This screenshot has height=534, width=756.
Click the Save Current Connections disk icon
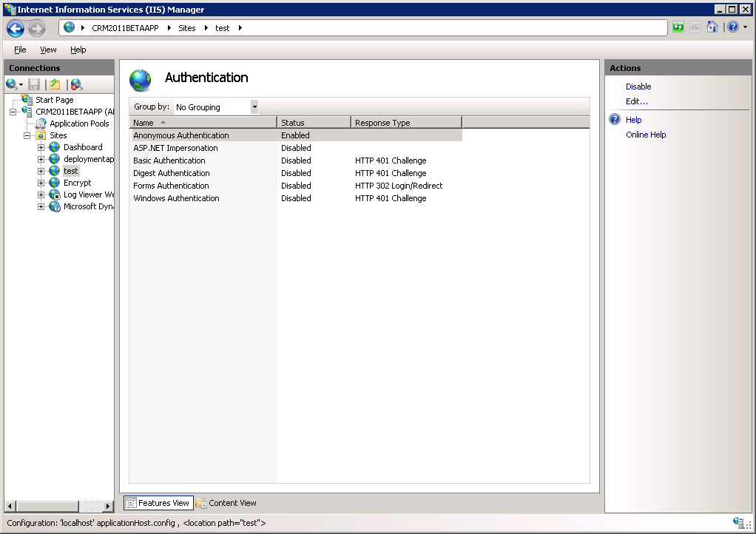coord(33,84)
